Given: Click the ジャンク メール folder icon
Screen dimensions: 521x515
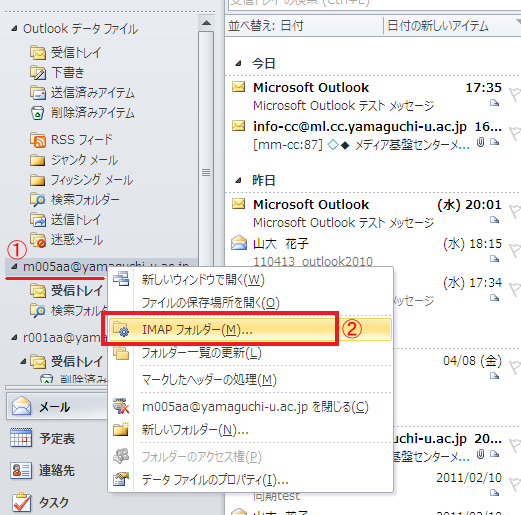Looking at the screenshot, I should point(37,160).
